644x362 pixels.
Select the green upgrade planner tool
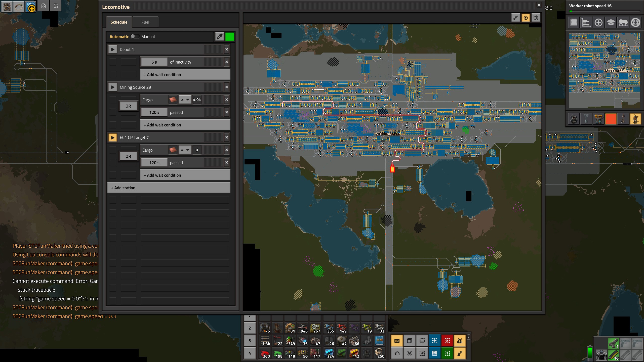pyautogui.click(x=447, y=353)
